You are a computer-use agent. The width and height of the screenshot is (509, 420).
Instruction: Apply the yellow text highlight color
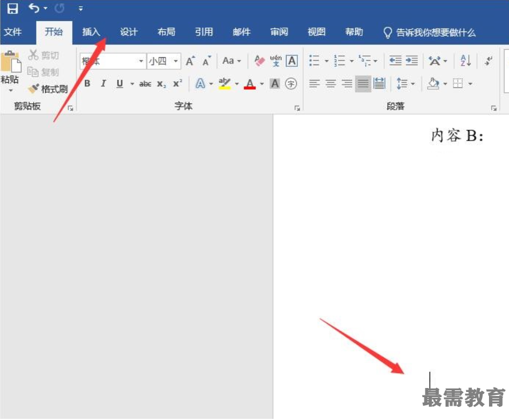pyautogui.click(x=225, y=83)
